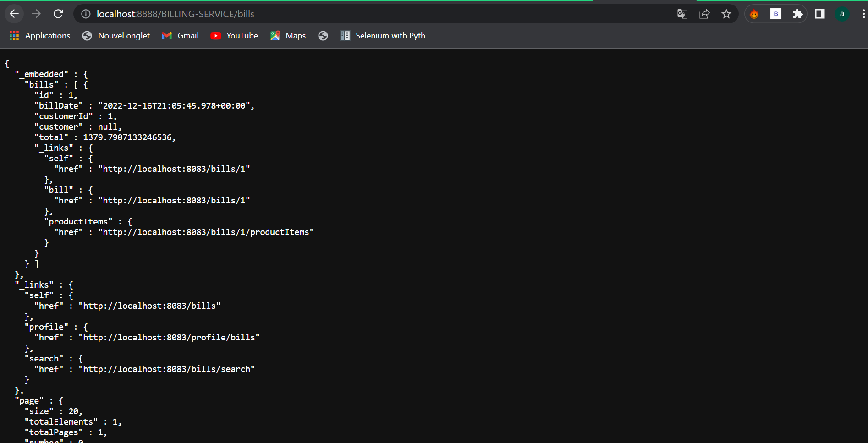868x443 pixels.
Task: Share the current page
Action: [704, 14]
